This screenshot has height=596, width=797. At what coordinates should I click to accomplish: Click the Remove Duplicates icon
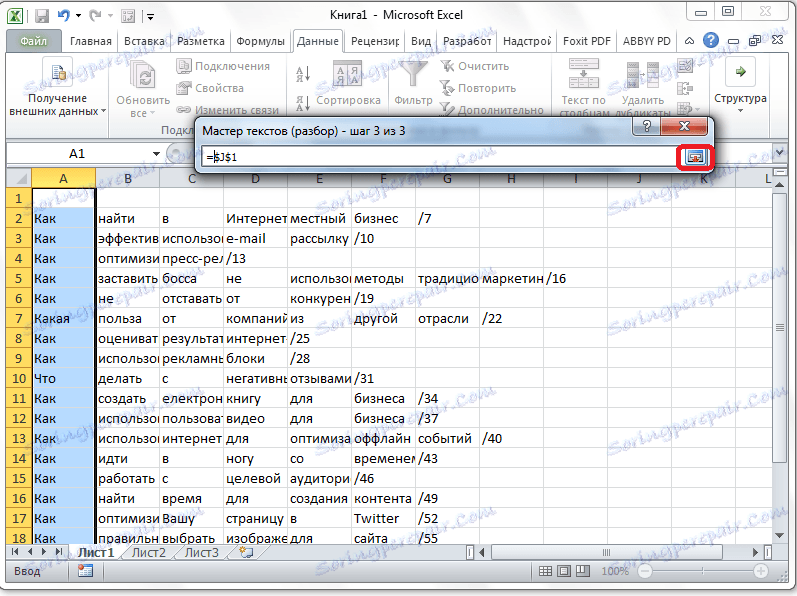click(x=642, y=76)
